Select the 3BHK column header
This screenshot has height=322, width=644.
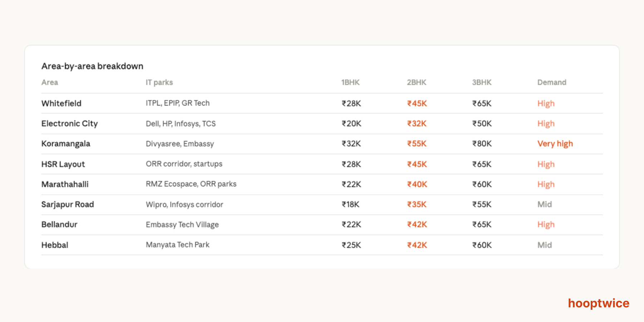point(481,82)
